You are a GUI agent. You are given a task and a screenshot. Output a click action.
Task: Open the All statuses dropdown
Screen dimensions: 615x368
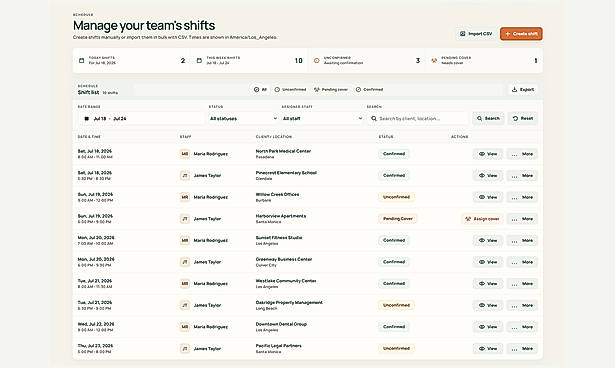[x=243, y=118]
